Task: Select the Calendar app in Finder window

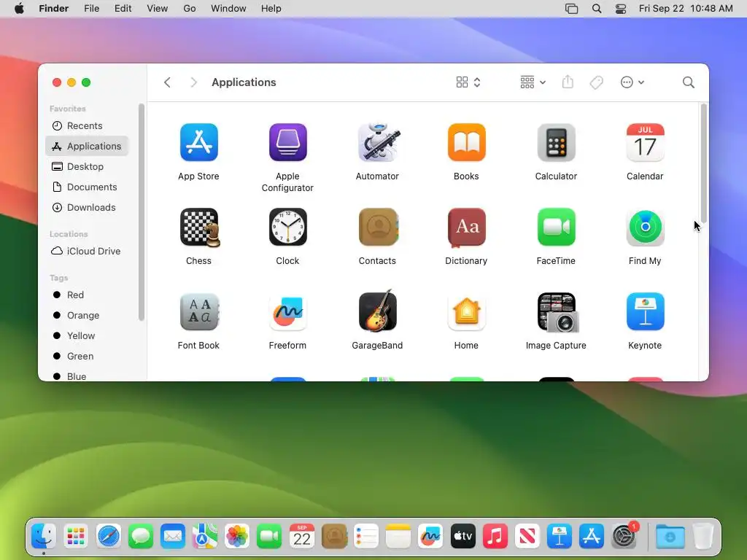Action: [645, 142]
